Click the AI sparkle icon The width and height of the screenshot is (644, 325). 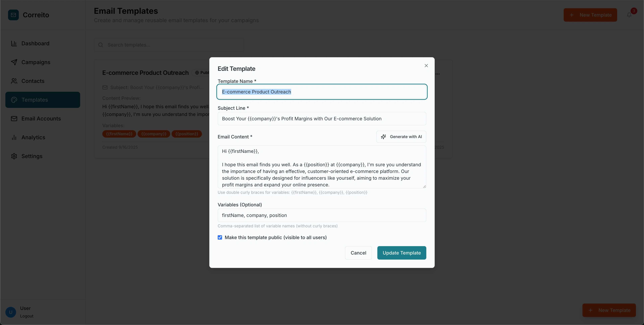tap(383, 137)
